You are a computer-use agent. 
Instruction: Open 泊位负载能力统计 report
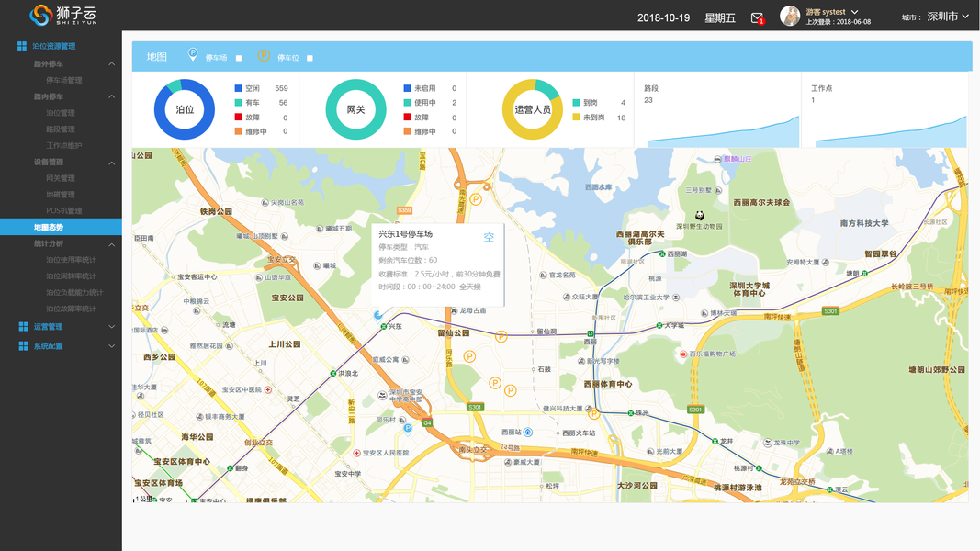click(74, 292)
